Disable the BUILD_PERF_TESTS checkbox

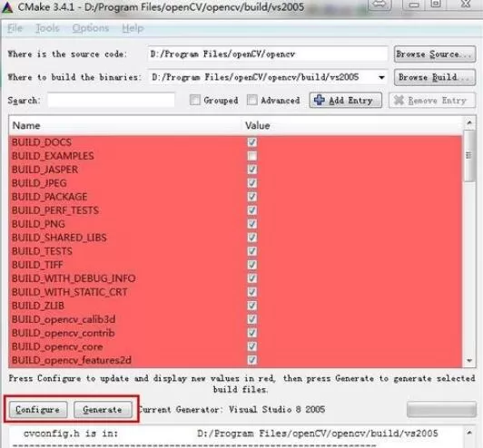pos(252,210)
